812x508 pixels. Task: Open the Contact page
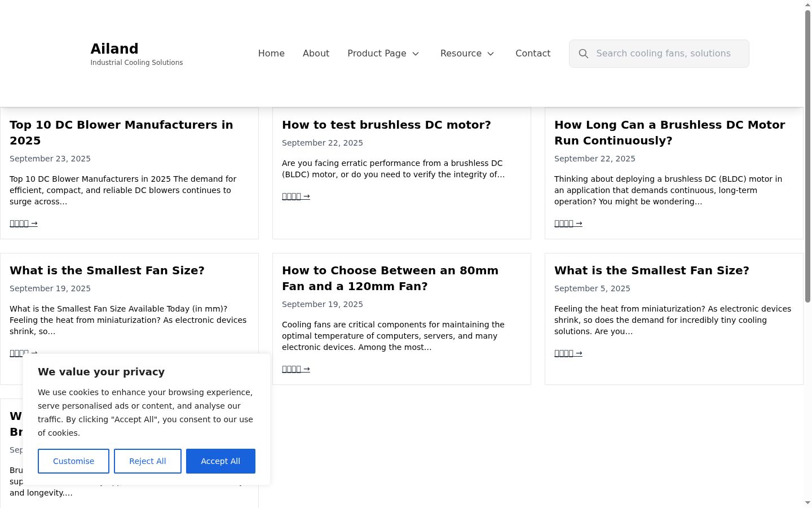(533, 54)
